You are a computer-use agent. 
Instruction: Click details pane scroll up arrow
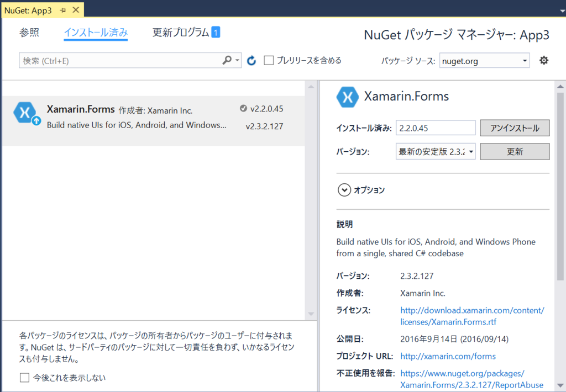(x=560, y=87)
